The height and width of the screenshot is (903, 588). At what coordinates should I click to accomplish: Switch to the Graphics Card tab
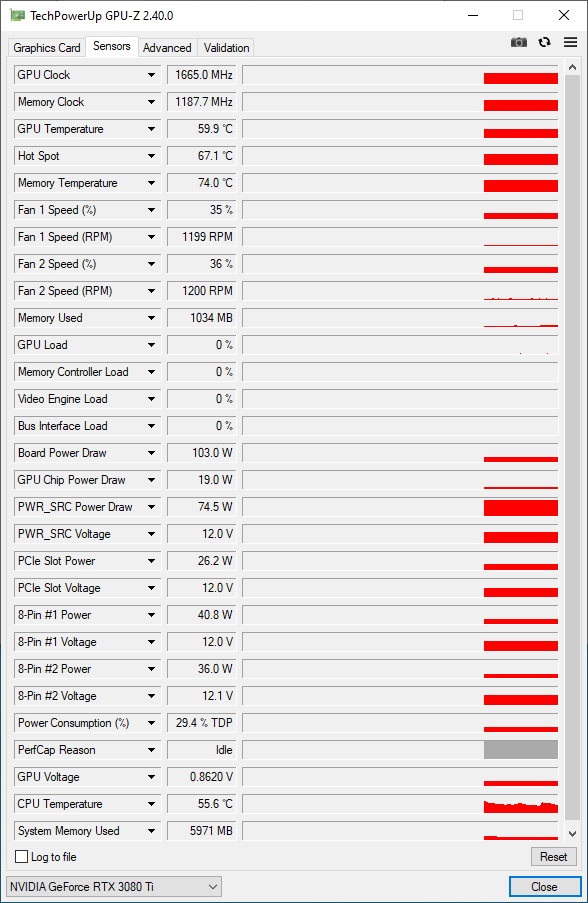47,48
